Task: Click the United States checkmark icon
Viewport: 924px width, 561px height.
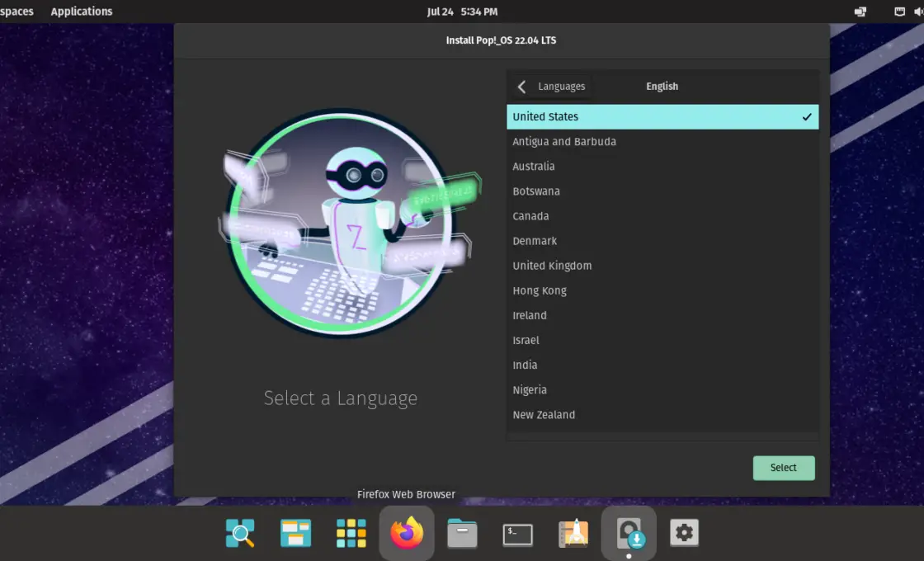Action: [x=807, y=116]
